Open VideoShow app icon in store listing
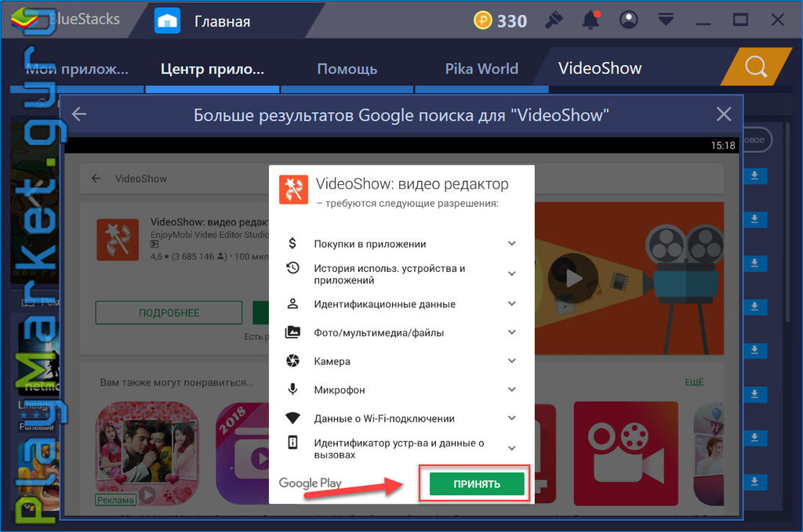 click(x=118, y=240)
